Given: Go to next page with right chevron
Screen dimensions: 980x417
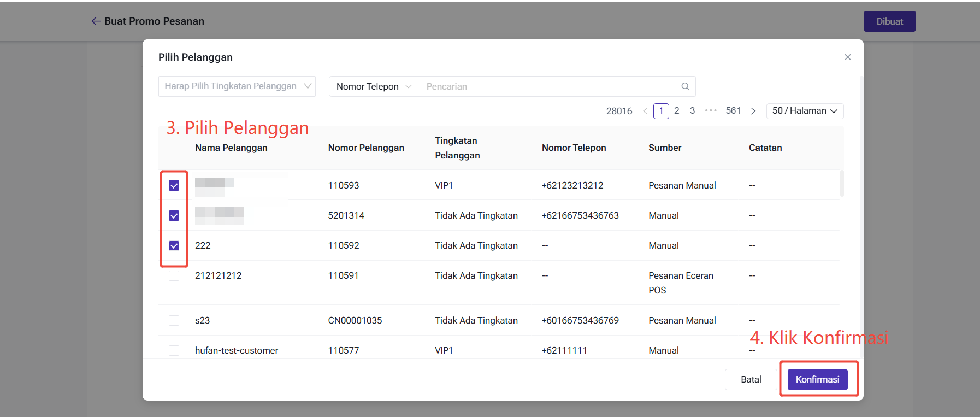Looking at the screenshot, I should point(753,111).
